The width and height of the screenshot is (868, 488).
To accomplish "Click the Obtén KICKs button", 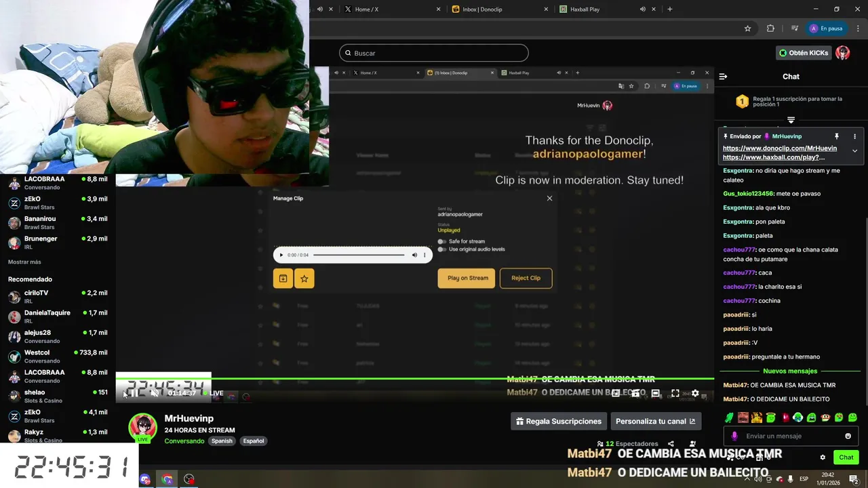I will (804, 53).
